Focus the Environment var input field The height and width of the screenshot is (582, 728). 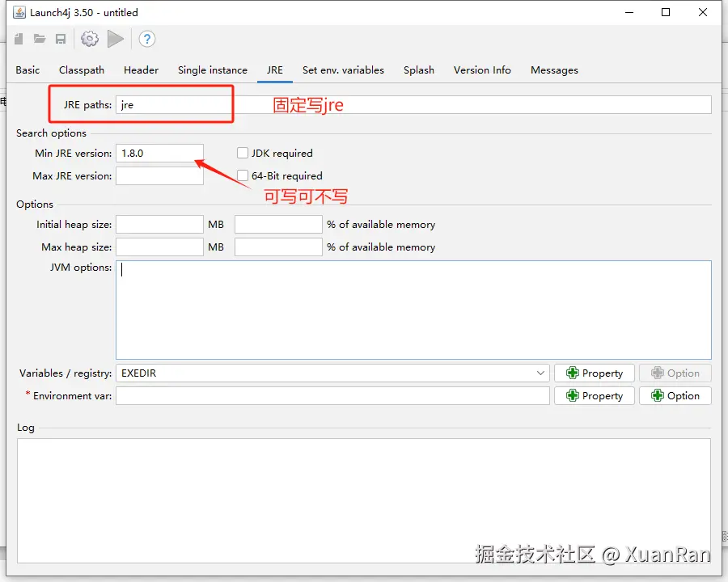pyautogui.click(x=332, y=396)
